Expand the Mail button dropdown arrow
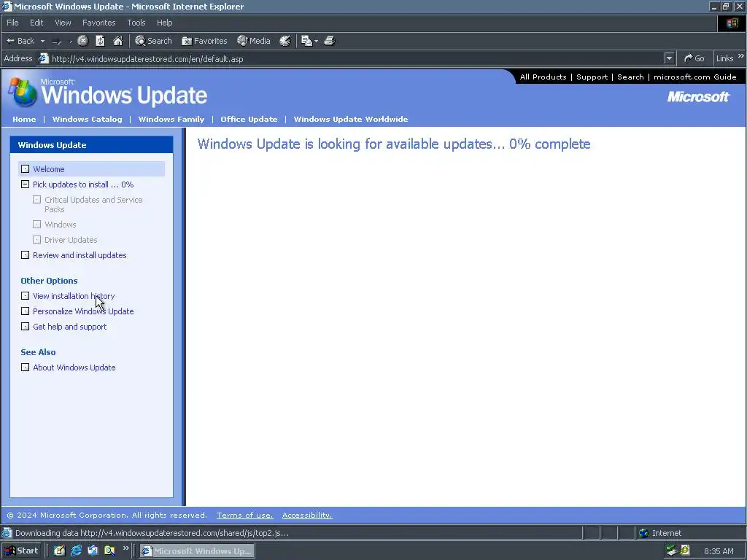 coord(317,42)
